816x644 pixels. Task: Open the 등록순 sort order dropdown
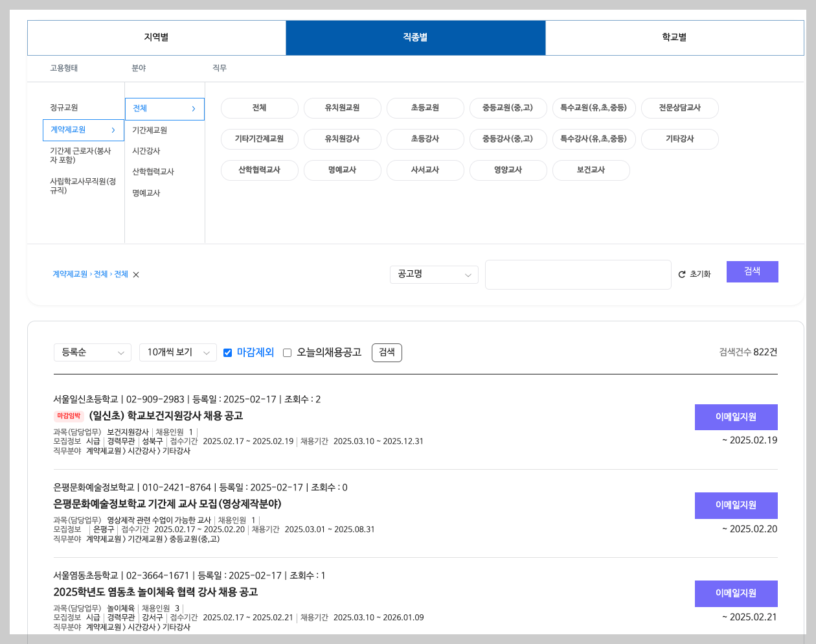point(92,352)
